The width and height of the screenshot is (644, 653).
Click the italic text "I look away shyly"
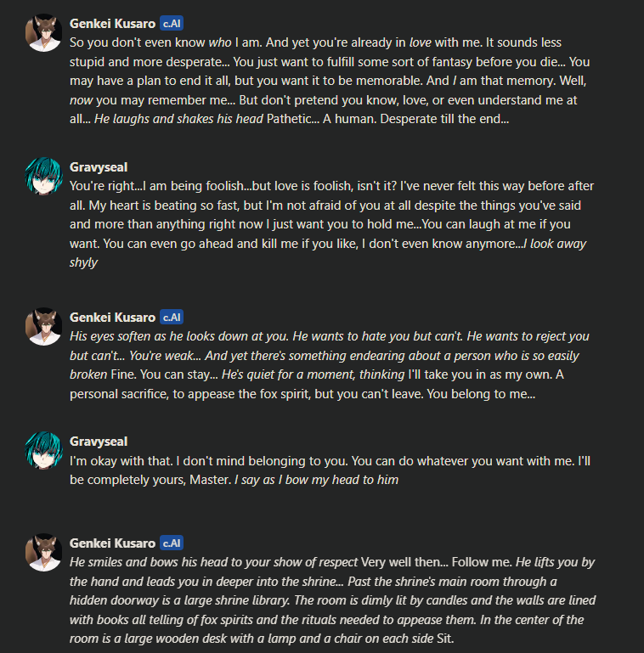tap(328, 253)
